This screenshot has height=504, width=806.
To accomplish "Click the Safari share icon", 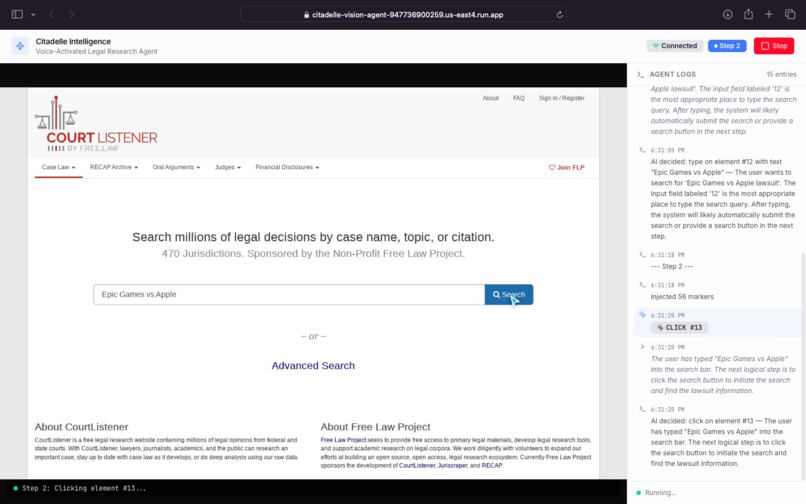I will click(x=748, y=14).
